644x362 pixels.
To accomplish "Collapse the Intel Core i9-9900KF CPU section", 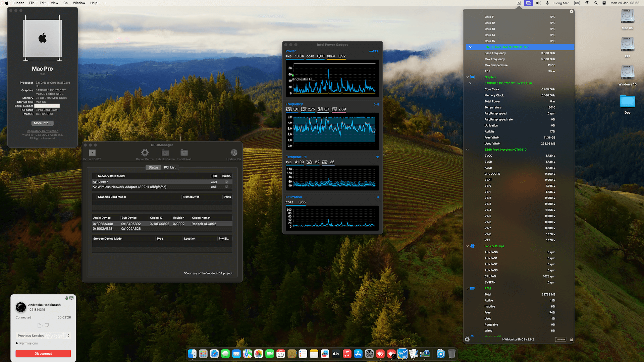I will click(x=470, y=47).
